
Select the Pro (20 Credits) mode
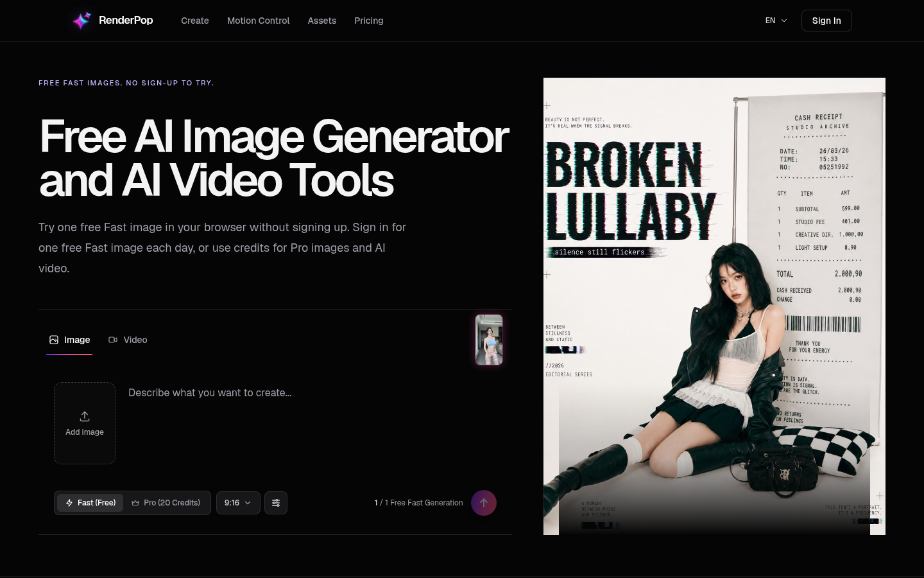(x=166, y=503)
